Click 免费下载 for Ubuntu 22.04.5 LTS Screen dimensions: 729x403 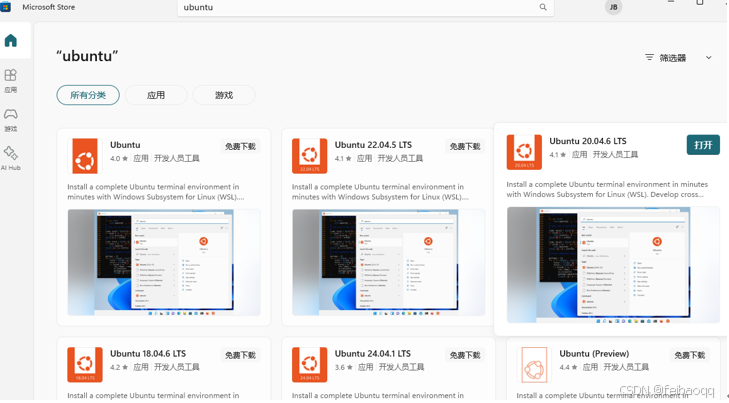tap(465, 146)
